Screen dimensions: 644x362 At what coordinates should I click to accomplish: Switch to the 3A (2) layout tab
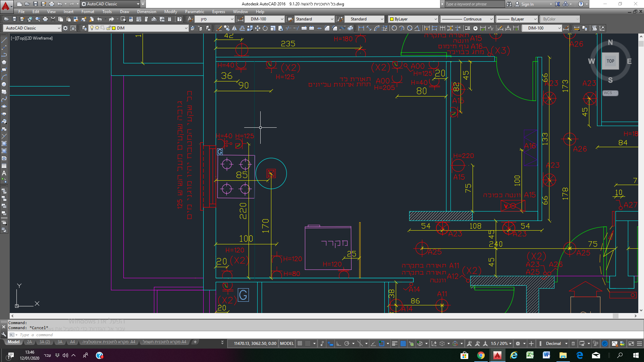pyautogui.click(x=45, y=342)
